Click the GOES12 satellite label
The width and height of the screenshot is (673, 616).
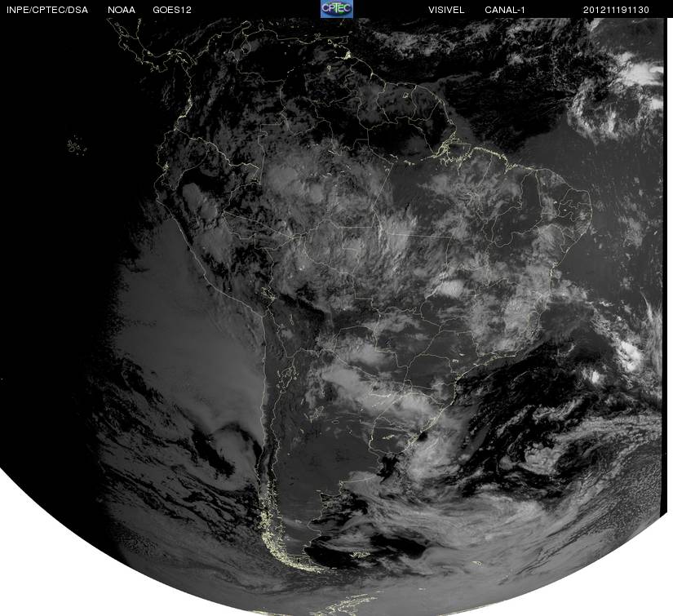(172, 10)
